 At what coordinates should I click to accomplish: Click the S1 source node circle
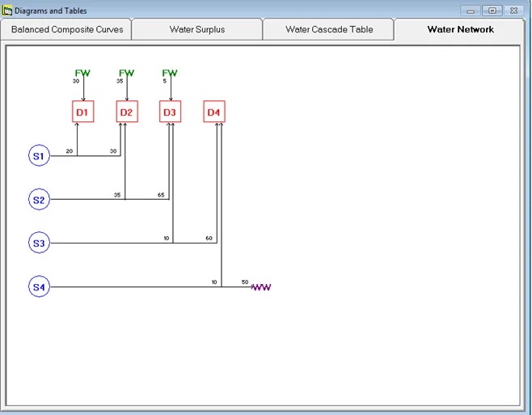point(39,155)
